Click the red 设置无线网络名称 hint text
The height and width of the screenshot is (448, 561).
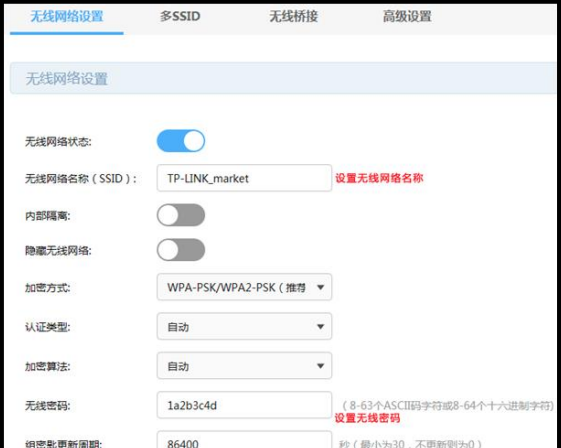coord(379,178)
